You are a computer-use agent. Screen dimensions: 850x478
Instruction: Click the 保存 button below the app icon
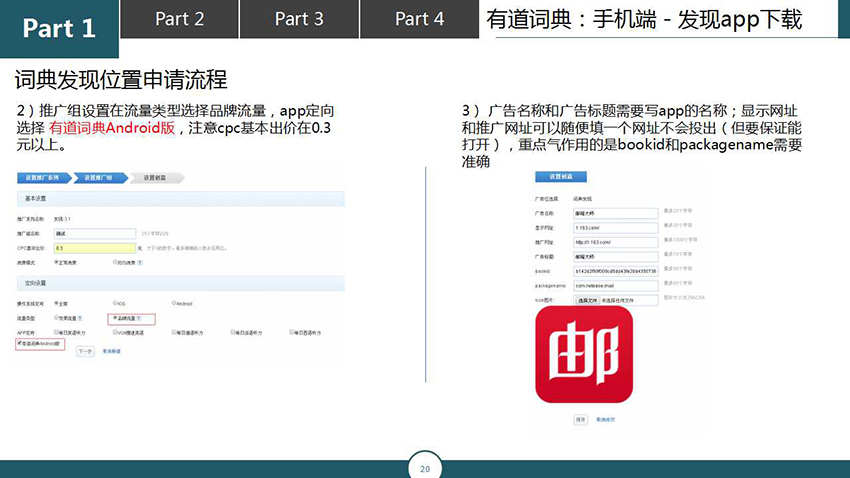(581, 419)
